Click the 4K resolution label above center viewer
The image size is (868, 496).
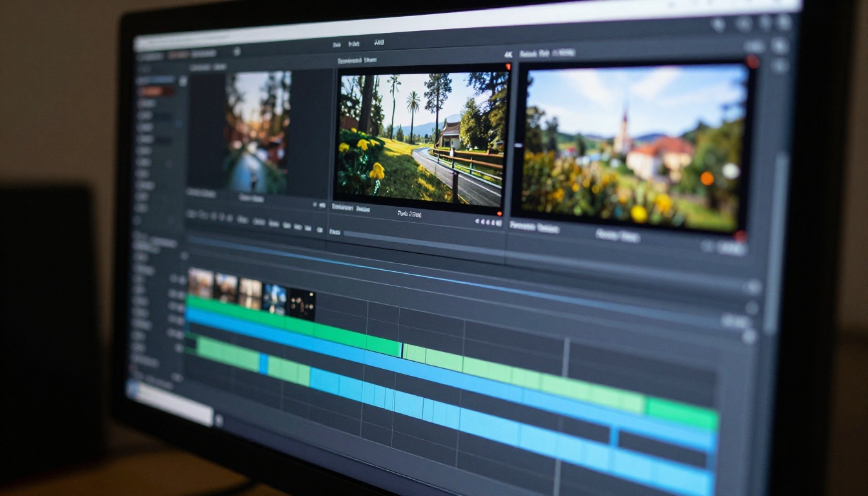click(508, 55)
